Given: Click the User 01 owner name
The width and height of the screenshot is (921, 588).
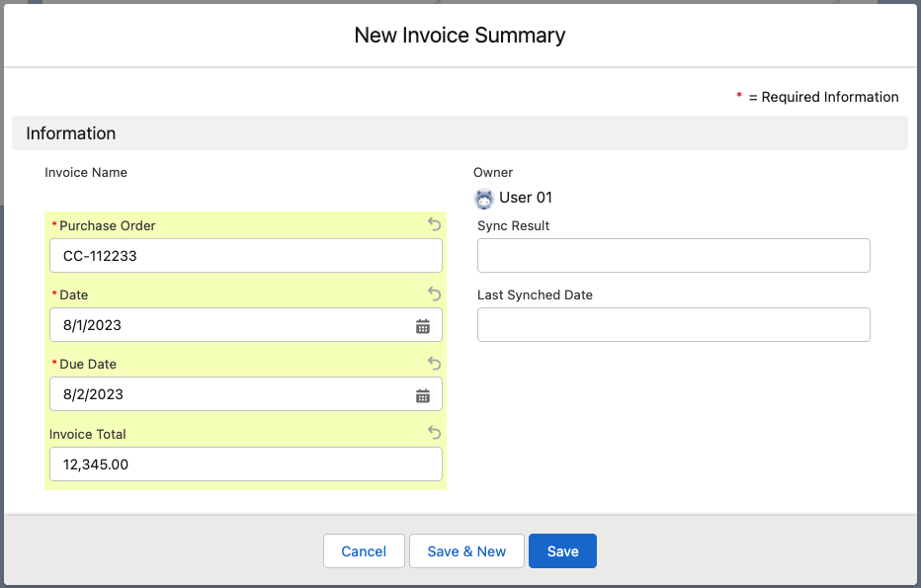Looking at the screenshot, I should coord(526,198).
